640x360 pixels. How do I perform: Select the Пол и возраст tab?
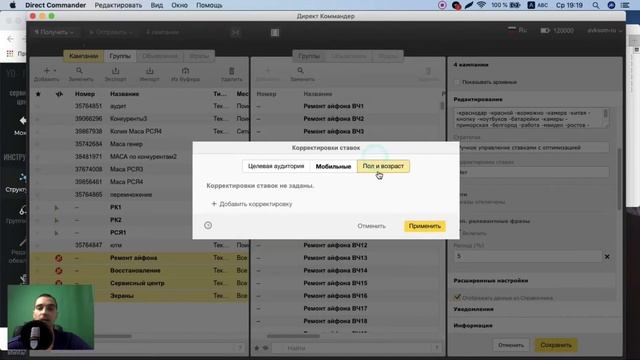pos(383,166)
